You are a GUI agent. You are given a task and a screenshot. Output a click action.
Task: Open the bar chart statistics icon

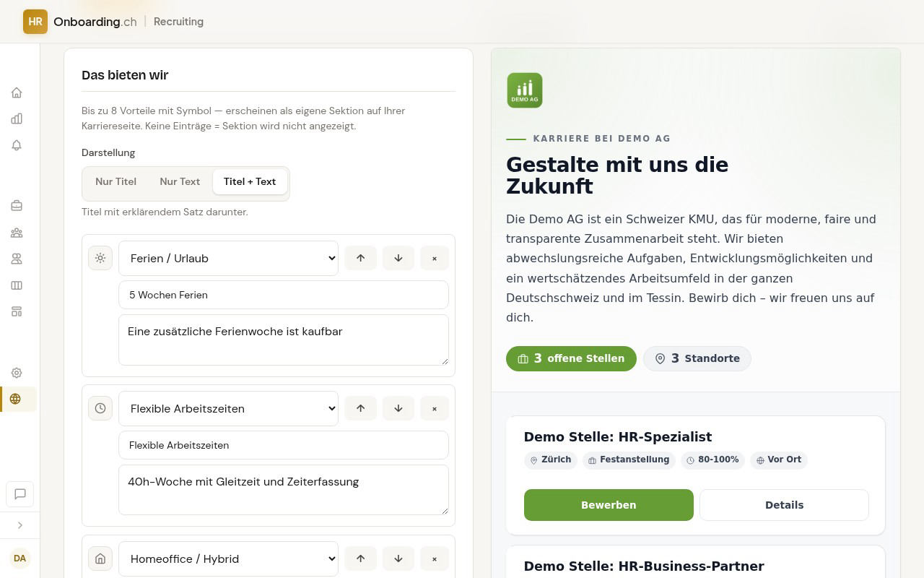pyautogui.click(x=17, y=118)
